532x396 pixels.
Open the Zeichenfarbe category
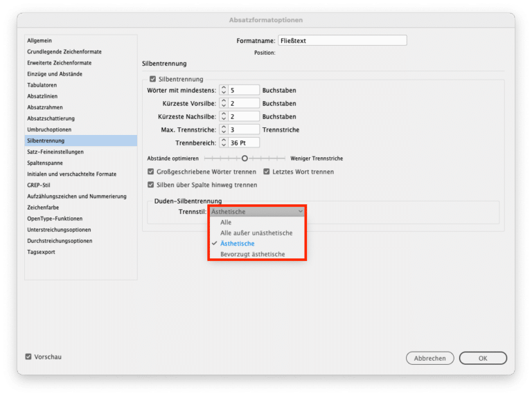point(81,208)
